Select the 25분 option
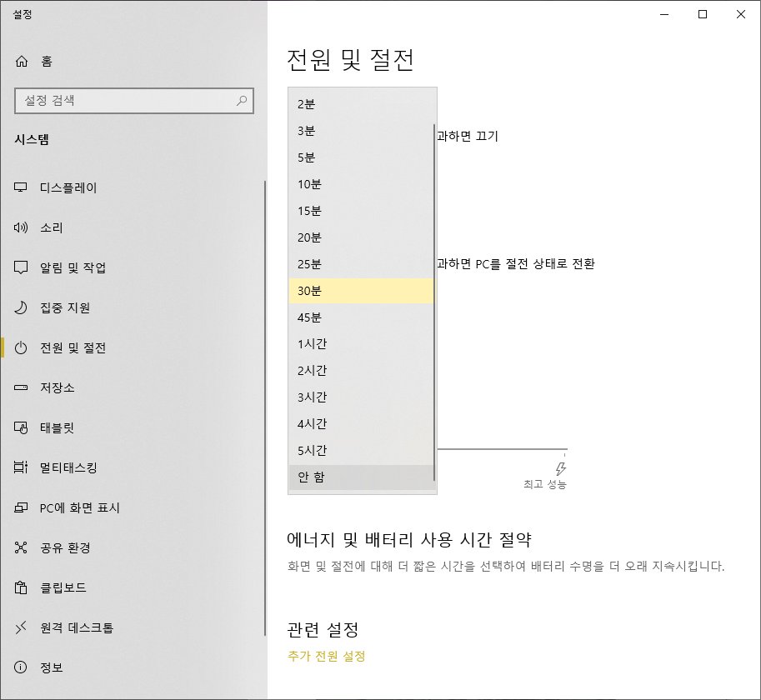Viewport: 761px width, 700px height. (x=361, y=264)
